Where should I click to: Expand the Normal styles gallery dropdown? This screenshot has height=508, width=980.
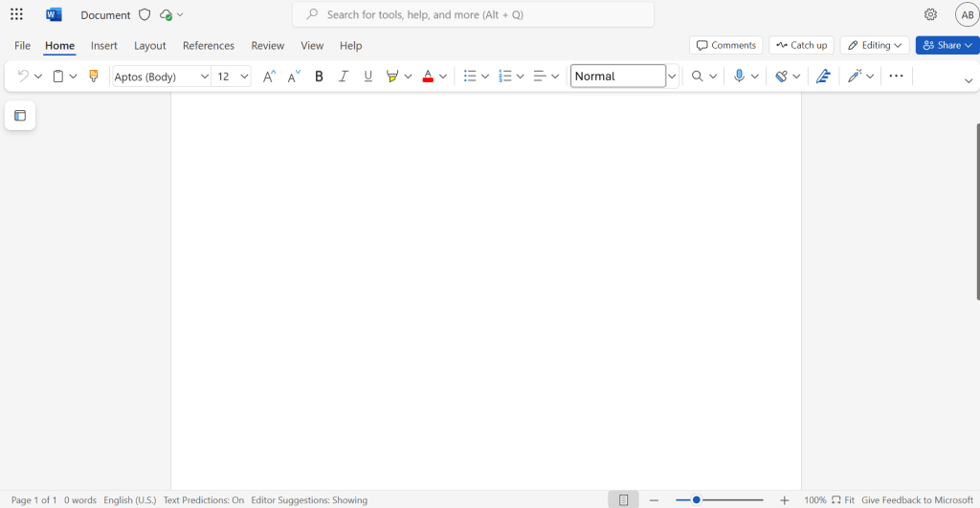coord(672,77)
